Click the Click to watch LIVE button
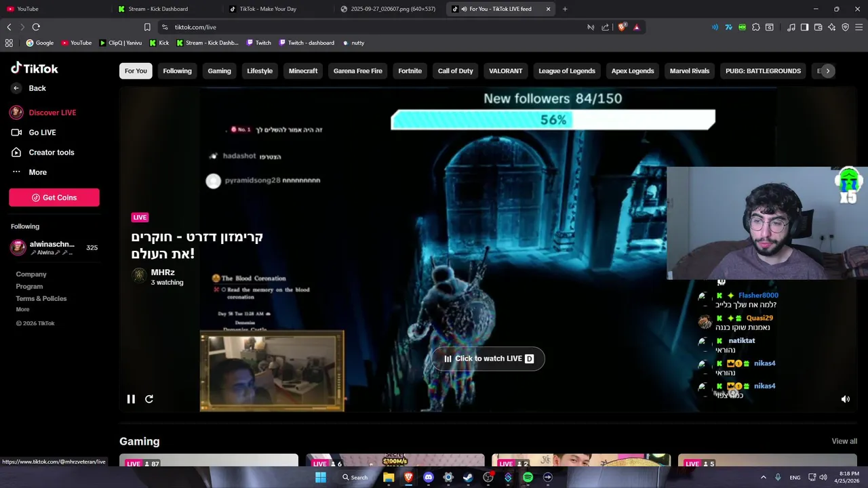This screenshot has height=488, width=868. (x=488, y=359)
